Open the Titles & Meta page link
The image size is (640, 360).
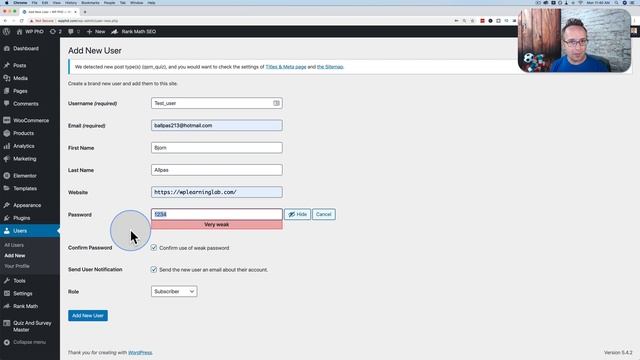[x=286, y=67]
